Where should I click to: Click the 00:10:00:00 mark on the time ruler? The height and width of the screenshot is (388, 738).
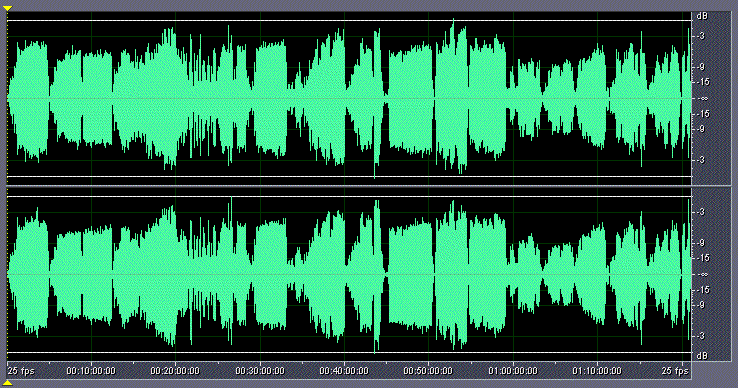[x=91, y=371]
